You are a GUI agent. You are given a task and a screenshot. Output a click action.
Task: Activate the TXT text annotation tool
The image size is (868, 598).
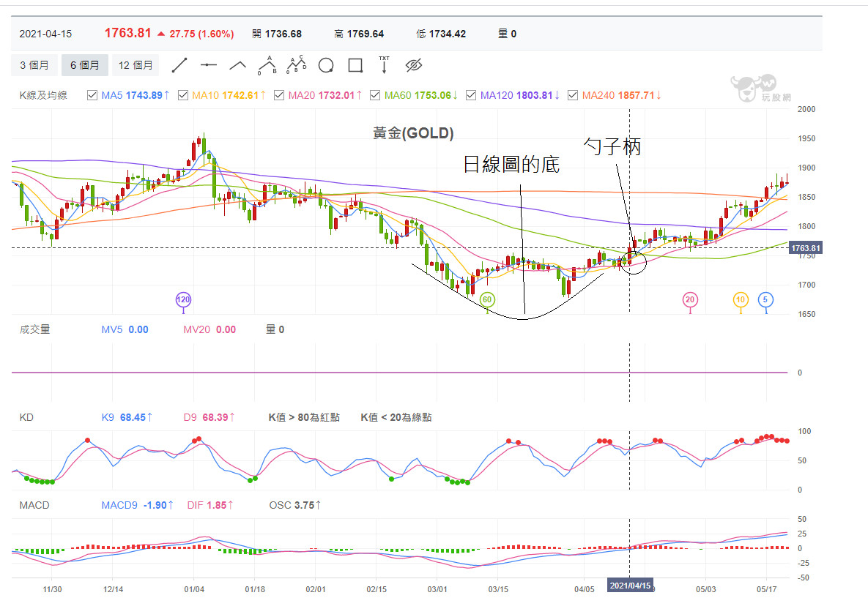point(384,64)
